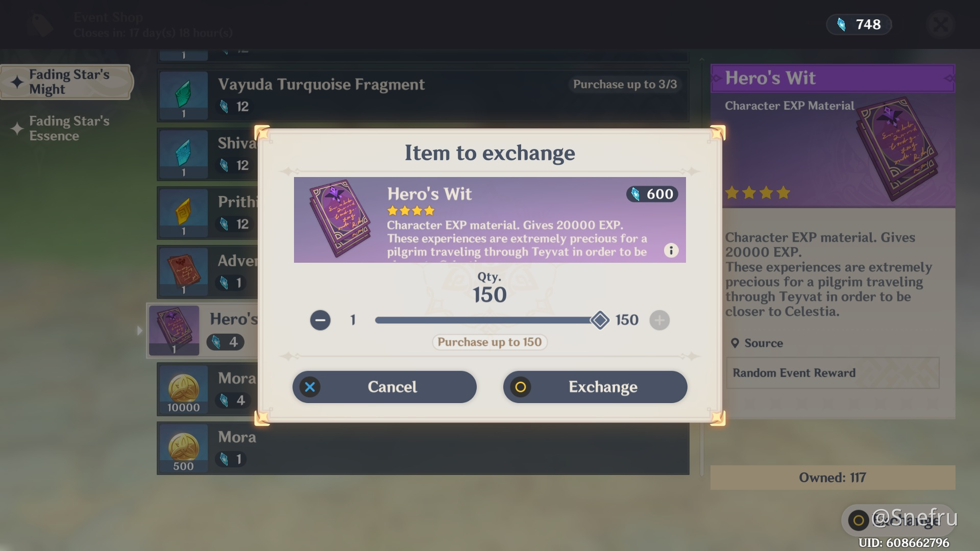
Task: Select Shivada Jade Fragment item icon
Action: tap(184, 154)
